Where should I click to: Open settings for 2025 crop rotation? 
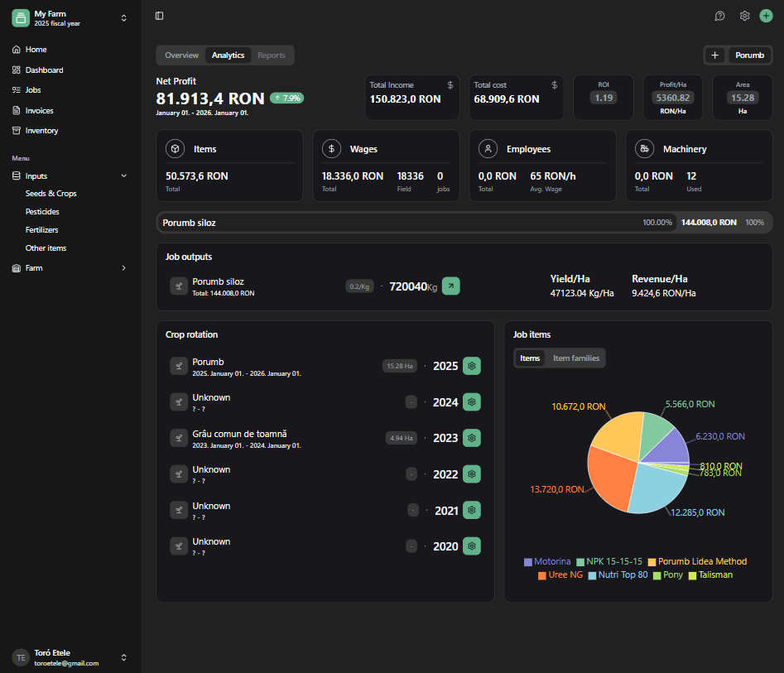pos(471,366)
